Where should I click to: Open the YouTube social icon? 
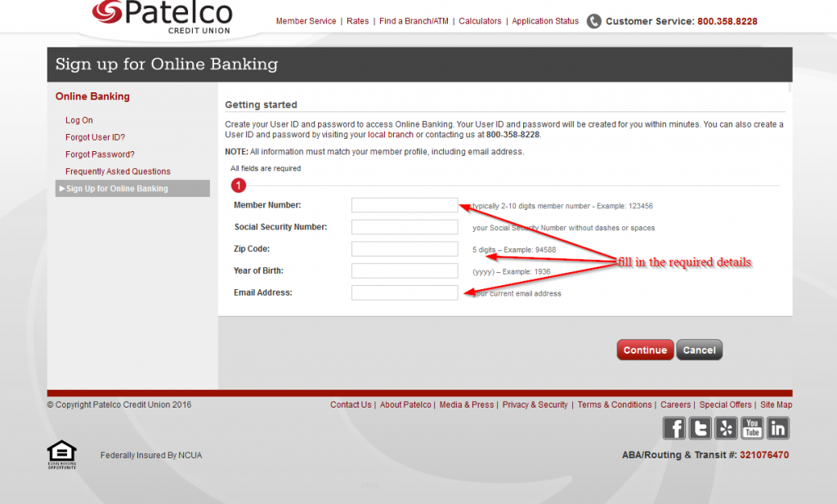click(x=752, y=428)
